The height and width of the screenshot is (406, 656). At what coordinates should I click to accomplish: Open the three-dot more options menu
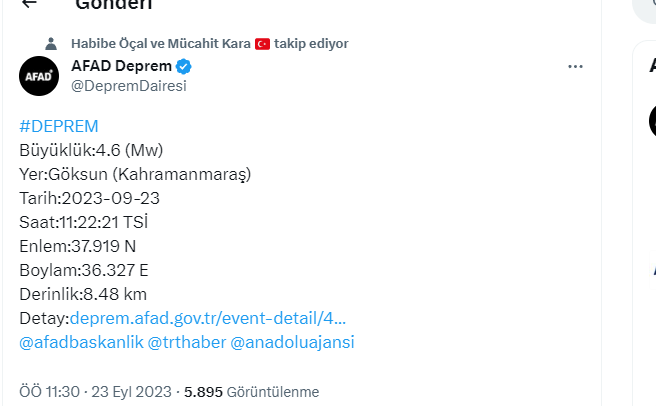(575, 67)
